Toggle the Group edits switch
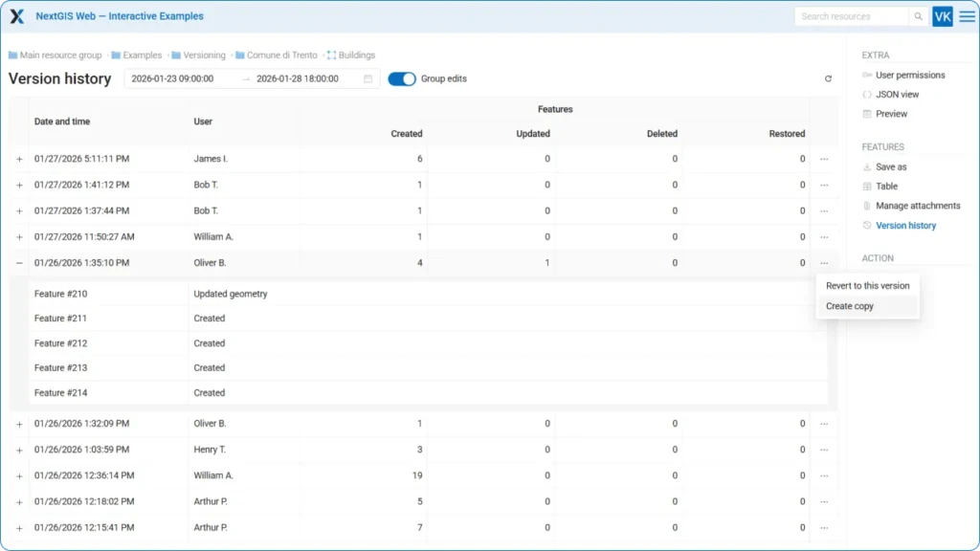980x551 pixels. click(x=402, y=78)
